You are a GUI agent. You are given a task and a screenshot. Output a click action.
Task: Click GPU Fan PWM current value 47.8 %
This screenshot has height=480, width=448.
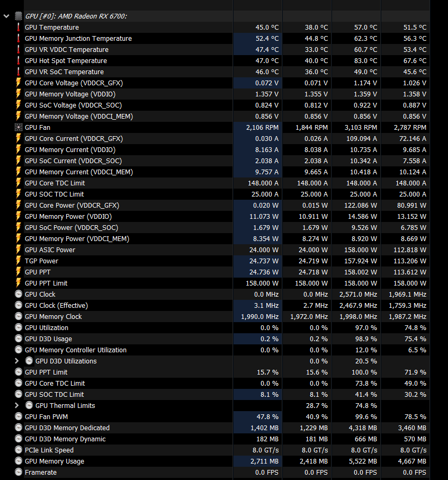click(x=267, y=416)
